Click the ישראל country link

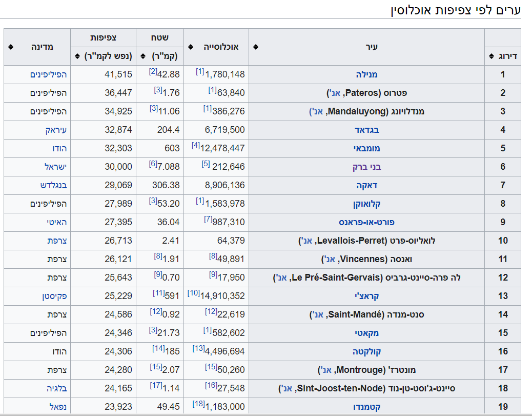pos(56,167)
